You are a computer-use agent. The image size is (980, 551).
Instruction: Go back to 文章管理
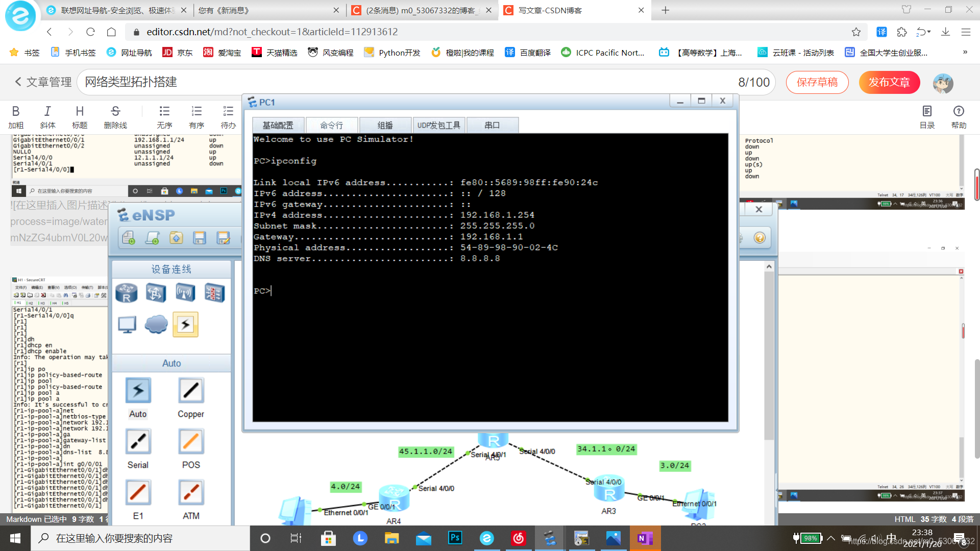43,82
